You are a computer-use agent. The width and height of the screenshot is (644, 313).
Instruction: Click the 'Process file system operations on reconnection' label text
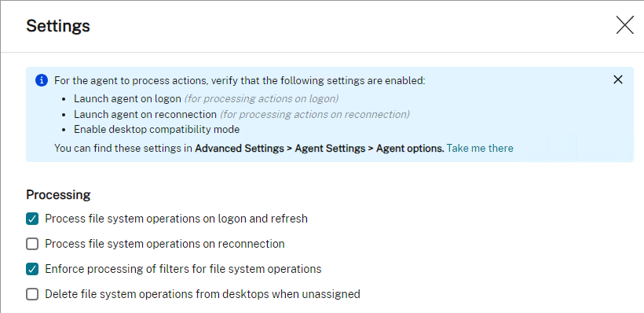click(165, 244)
